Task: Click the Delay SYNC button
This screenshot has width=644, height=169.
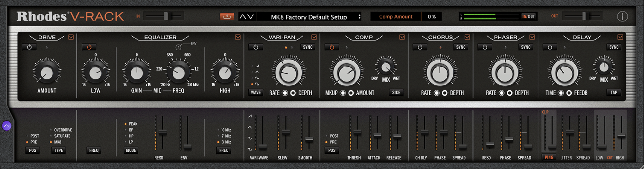Action: (x=614, y=47)
